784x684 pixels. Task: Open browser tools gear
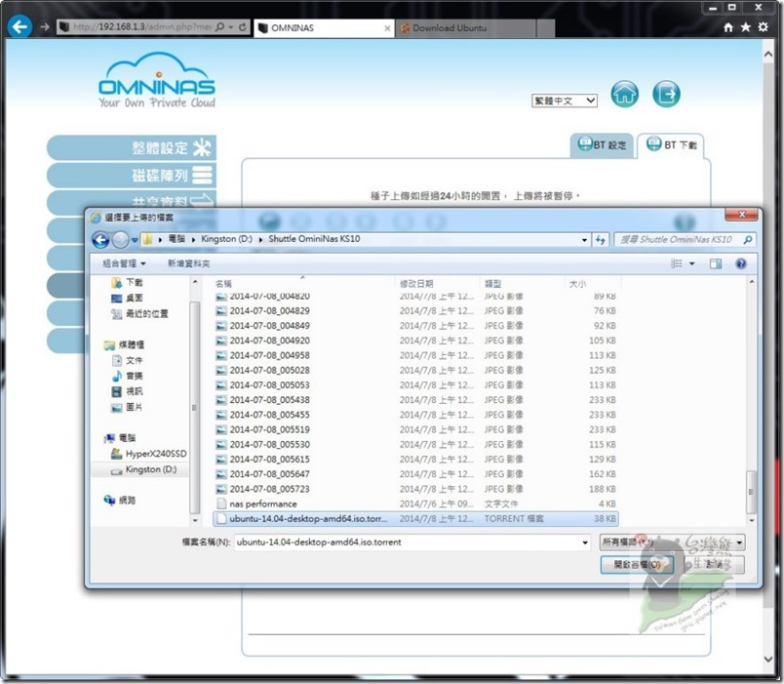(763, 27)
